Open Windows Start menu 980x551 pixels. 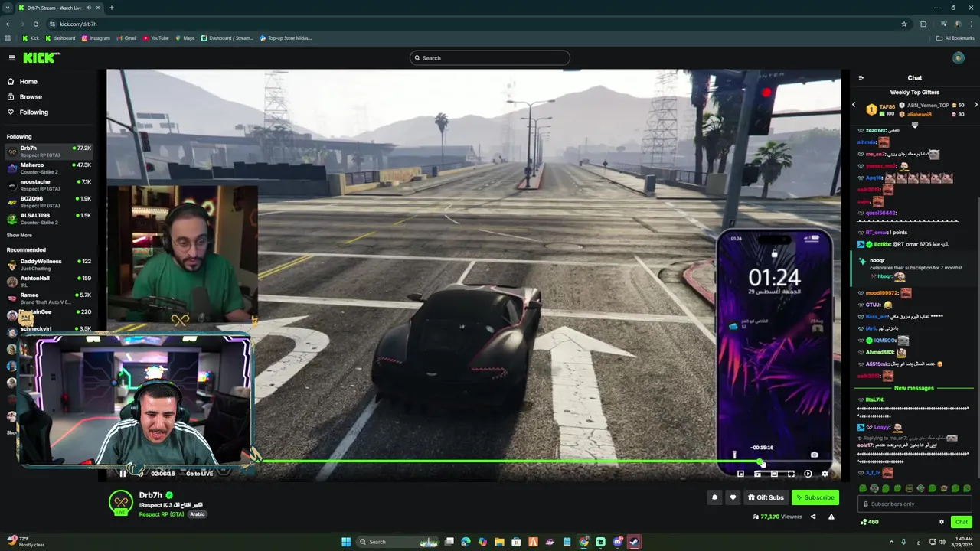346,542
